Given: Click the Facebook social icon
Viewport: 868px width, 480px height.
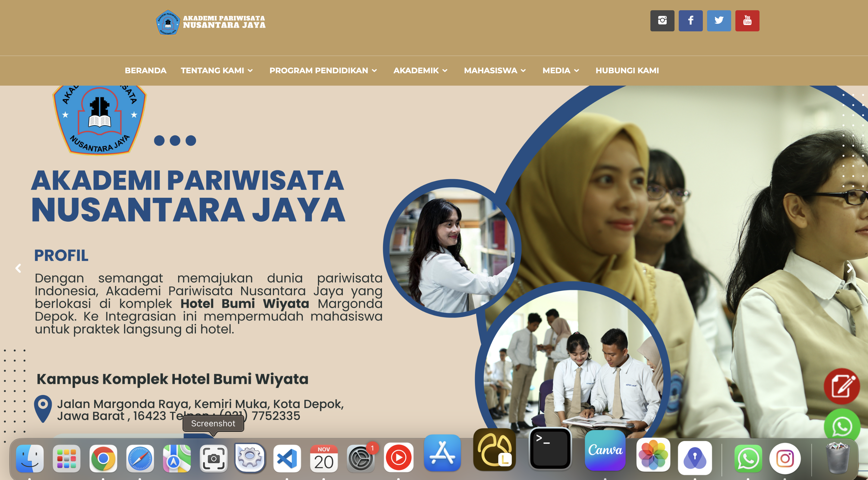Looking at the screenshot, I should click(x=690, y=21).
